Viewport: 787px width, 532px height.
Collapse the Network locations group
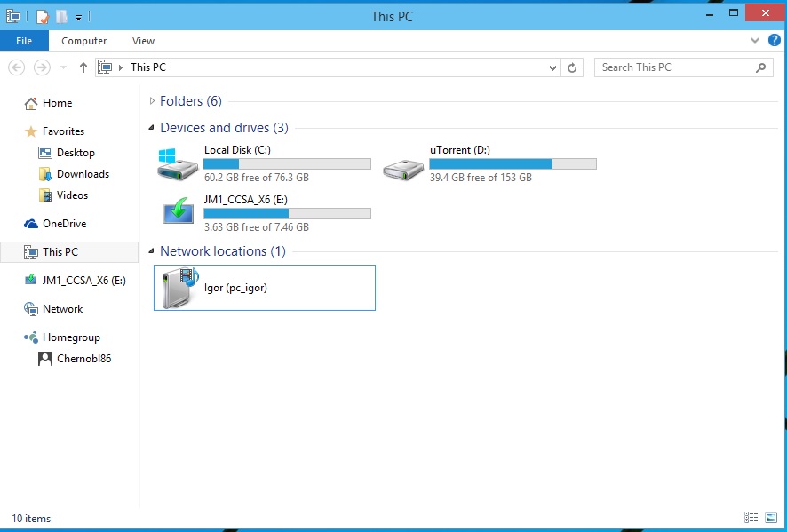click(x=153, y=251)
